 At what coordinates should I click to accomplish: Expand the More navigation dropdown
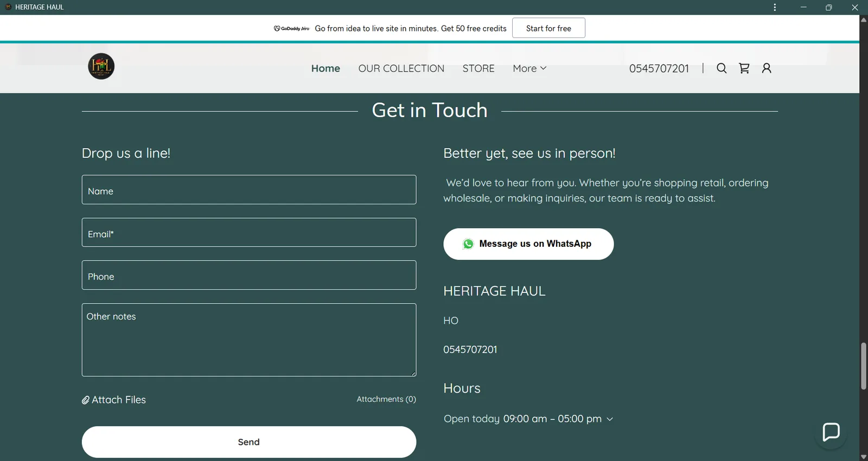[x=529, y=68]
